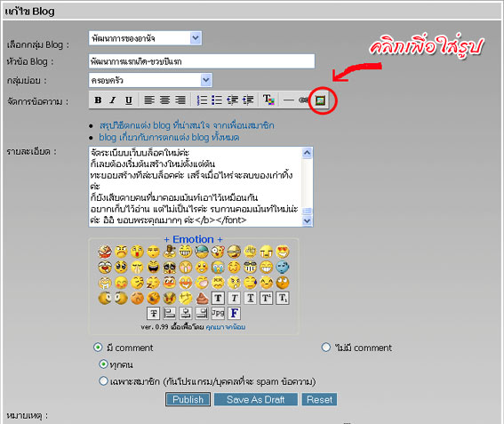Screen dimensions: 504x424
Task: Open the 'กลุ่มย่อย' dropdown showing ครอบครัว
Action: pyautogui.click(x=150, y=80)
